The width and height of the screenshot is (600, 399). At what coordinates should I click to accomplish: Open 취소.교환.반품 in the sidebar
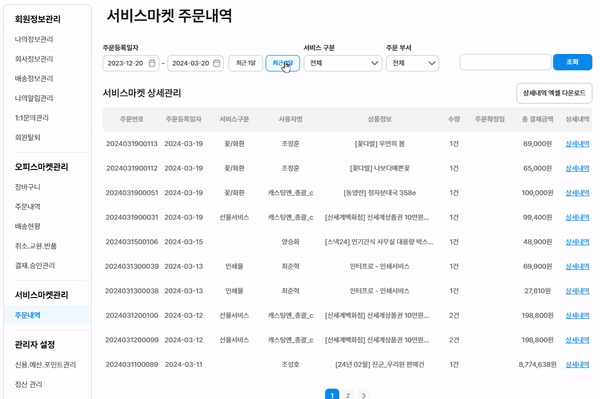click(x=36, y=246)
